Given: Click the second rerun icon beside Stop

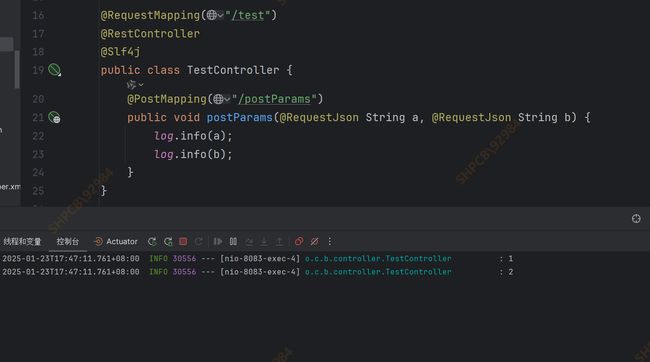Looking at the screenshot, I should coord(168,241).
